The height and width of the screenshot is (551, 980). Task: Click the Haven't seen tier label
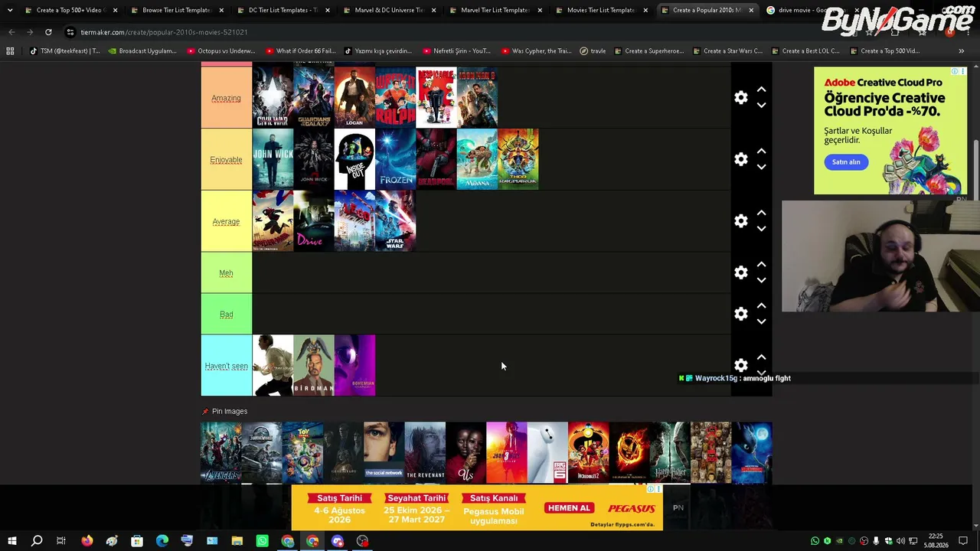[226, 366]
